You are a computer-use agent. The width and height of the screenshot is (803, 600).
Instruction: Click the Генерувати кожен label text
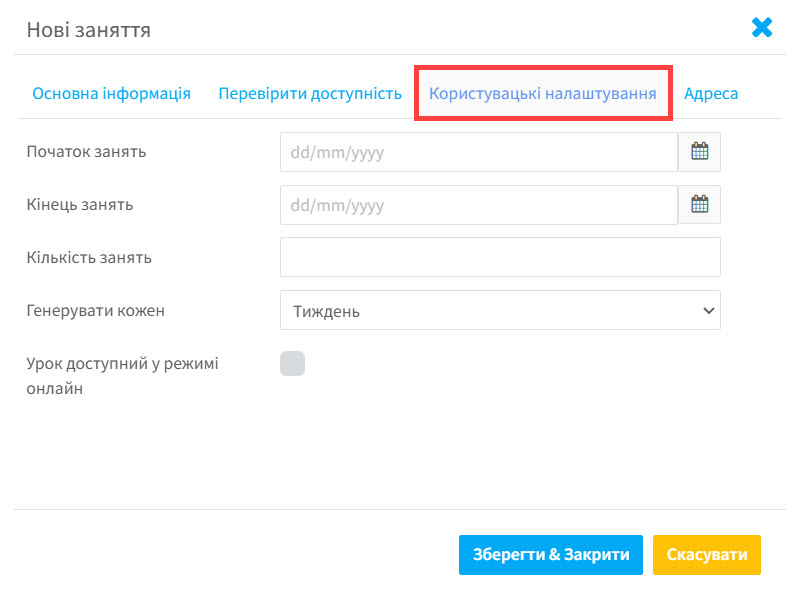click(x=96, y=310)
